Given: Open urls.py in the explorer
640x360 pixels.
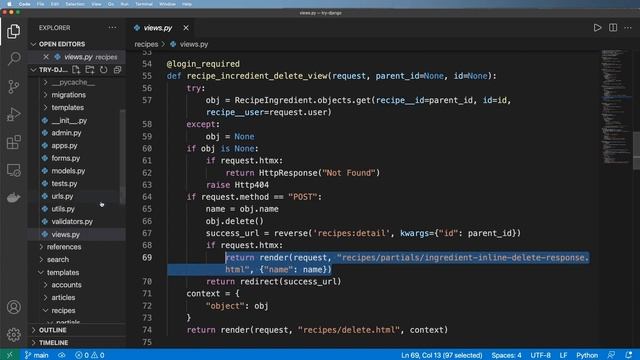Looking at the screenshot, I should [x=62, y=196].
